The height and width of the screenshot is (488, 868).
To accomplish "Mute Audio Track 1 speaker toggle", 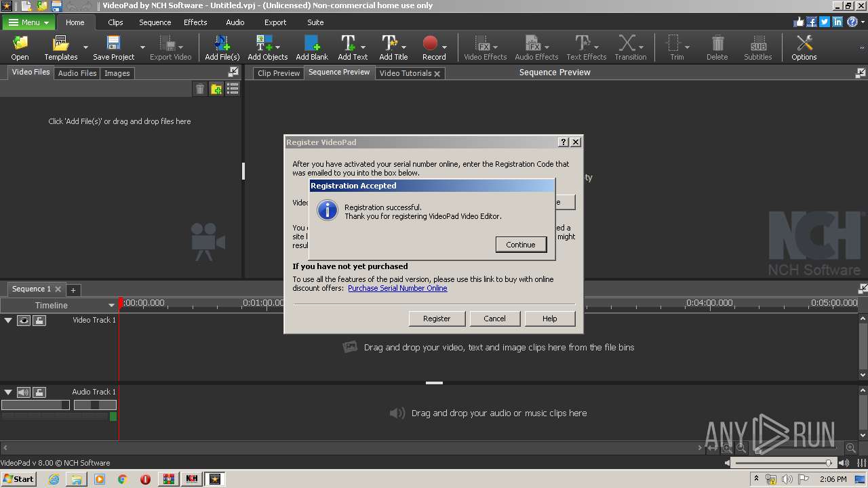I will point(24,392).
